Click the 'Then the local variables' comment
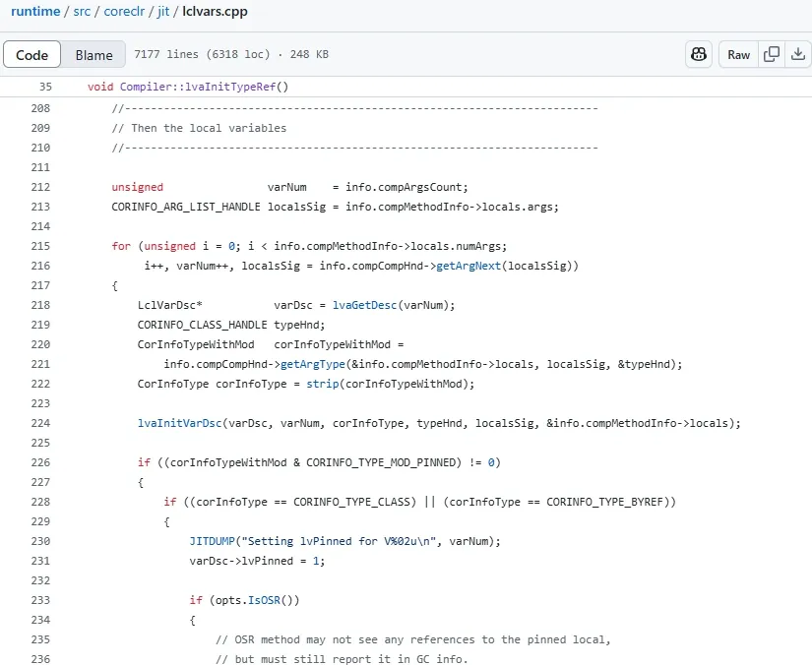The height and width of the screenshot is (665, 812). pyautogui.click(x=200, y=128)
